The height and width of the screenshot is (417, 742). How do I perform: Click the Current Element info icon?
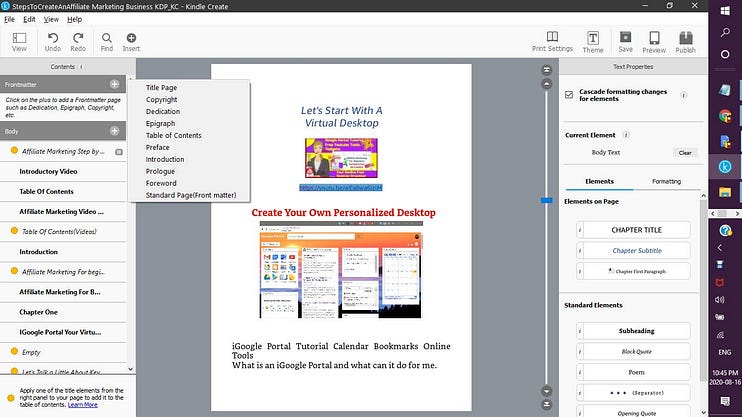tap(626, 135)
